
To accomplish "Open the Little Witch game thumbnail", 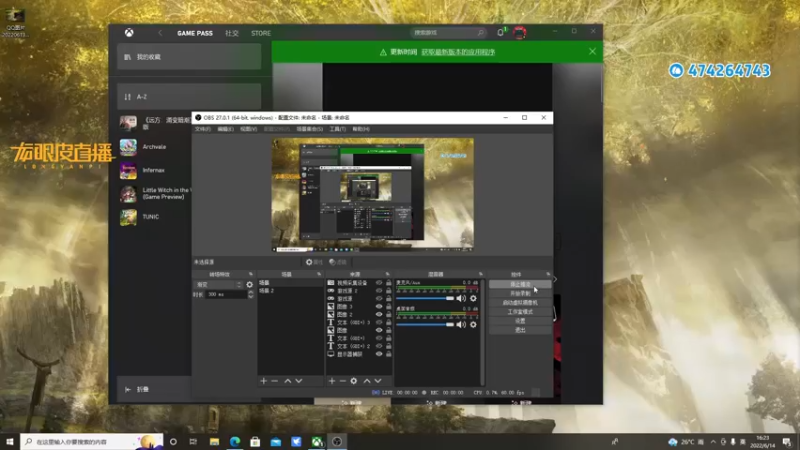I will [128, 194].
